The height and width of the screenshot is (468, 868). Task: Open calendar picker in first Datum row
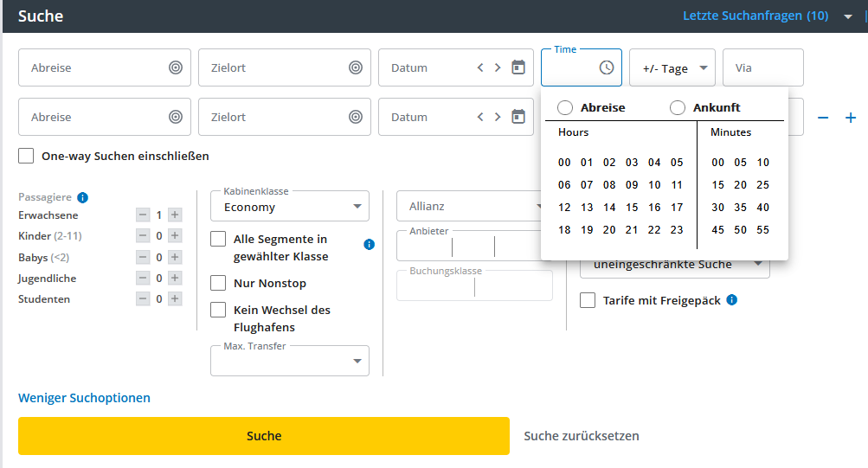coord(518,67)
